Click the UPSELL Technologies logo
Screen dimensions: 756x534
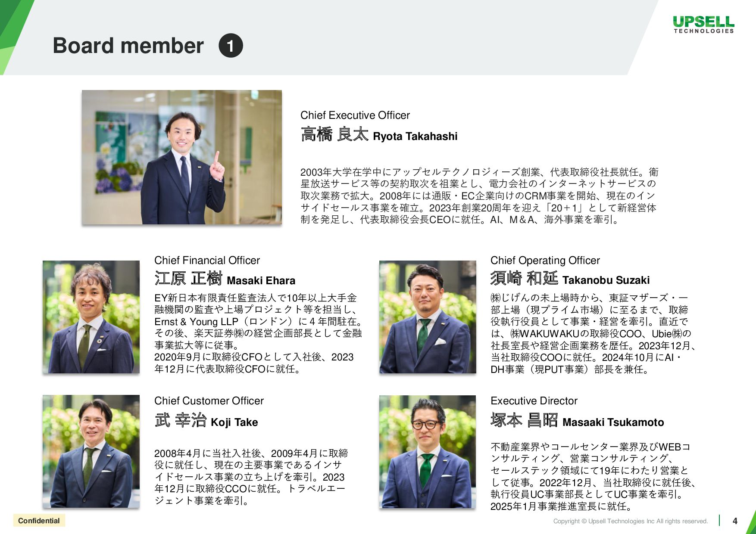tap(703, 25)
